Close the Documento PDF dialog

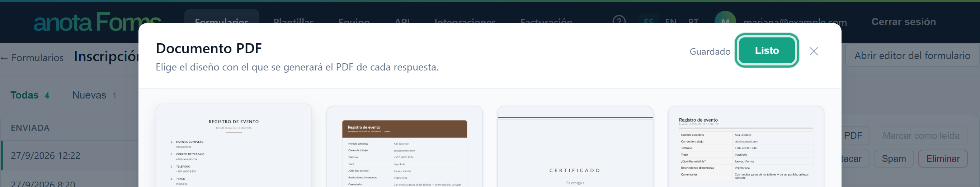(814, 51)
